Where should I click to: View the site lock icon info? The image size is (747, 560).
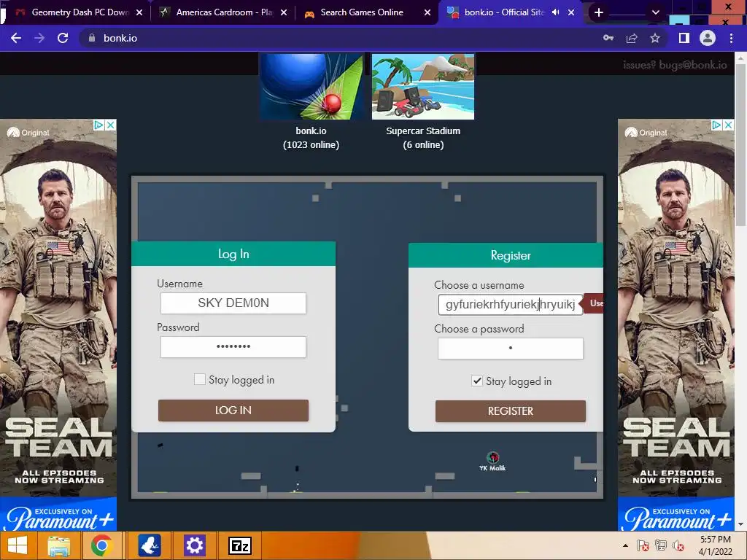pyautogui.click(x=92, y=38)
